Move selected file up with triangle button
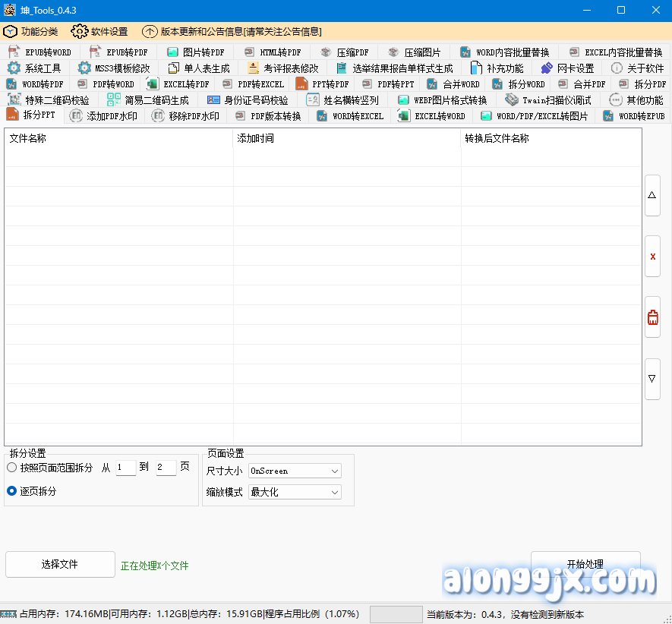Screen dimensions: 672x624 point(652,195)
